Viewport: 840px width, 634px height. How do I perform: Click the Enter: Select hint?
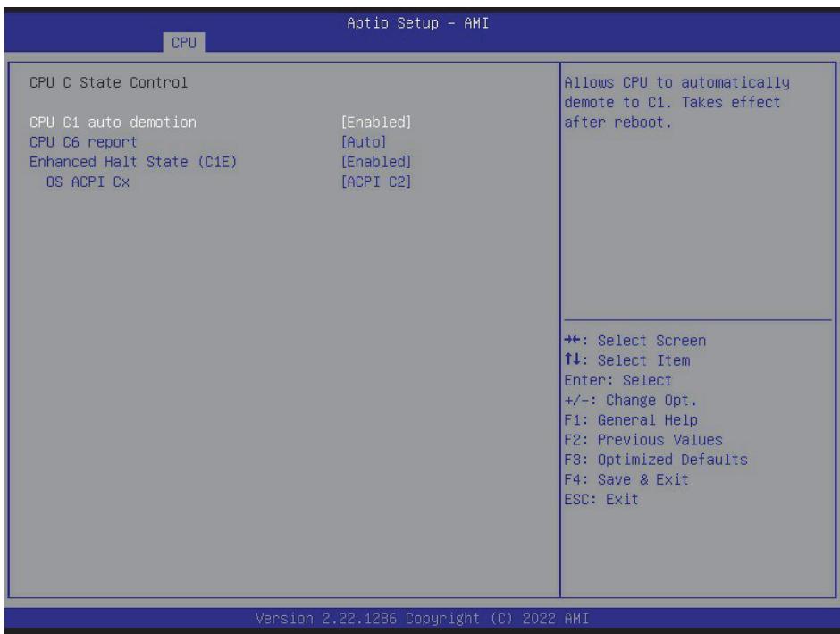617,380
